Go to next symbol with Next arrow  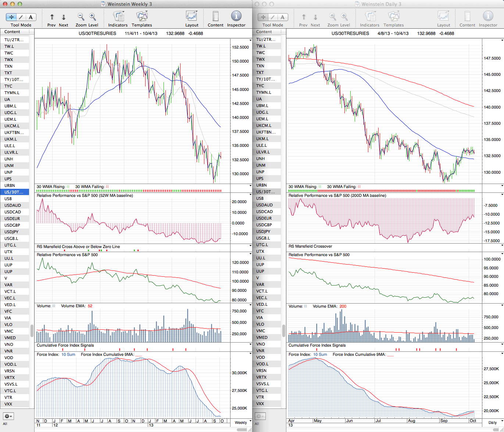(64, 17)
